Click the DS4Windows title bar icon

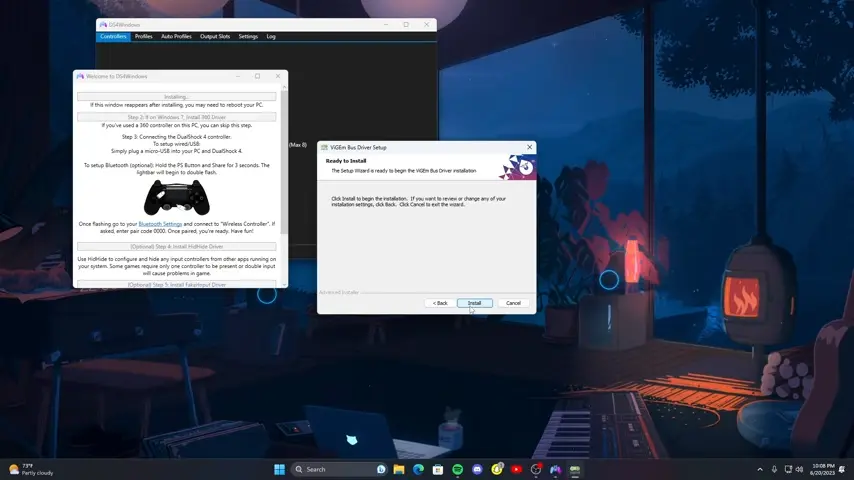(x=103, y=25)
